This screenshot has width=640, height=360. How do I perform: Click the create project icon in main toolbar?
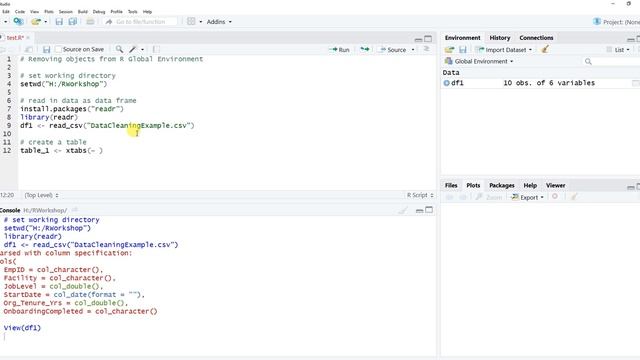pyautogui.click(x=18, y=22)
